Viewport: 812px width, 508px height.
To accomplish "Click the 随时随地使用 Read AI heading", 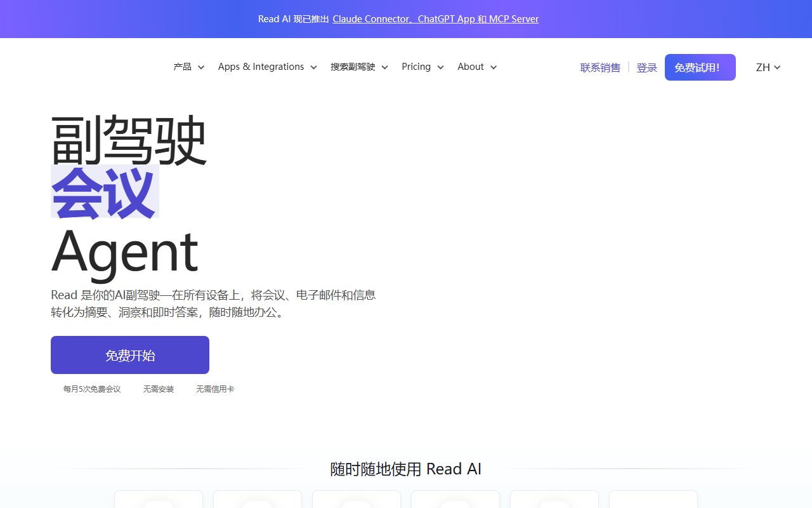I will click(406, 469).
